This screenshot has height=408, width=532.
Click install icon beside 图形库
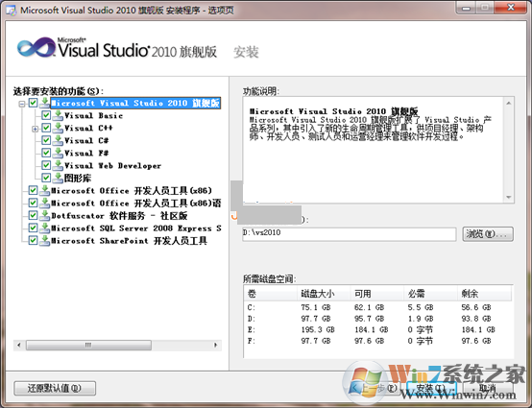point(58,178)
